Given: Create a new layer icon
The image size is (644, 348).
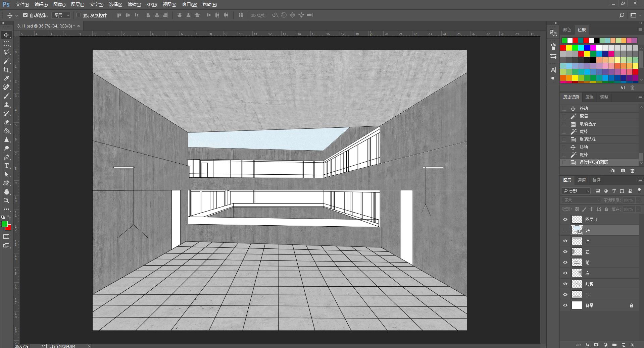Looking at the screenshot, I should (624, 345).
